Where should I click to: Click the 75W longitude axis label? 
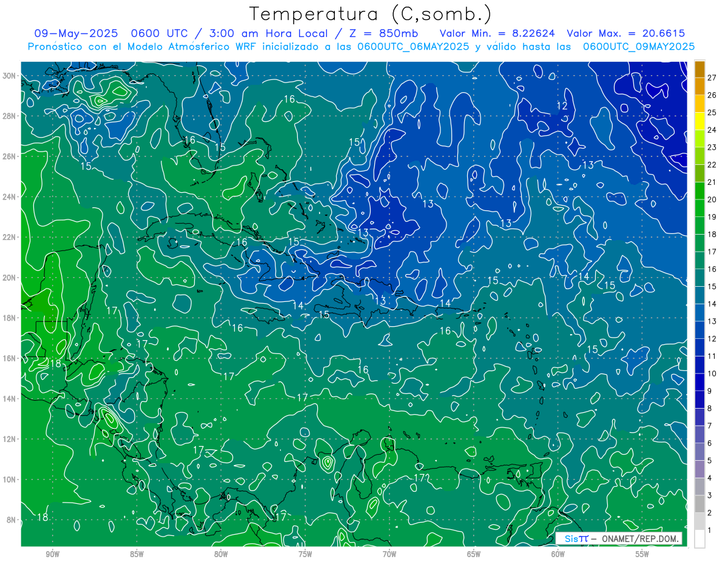point(305,554)
